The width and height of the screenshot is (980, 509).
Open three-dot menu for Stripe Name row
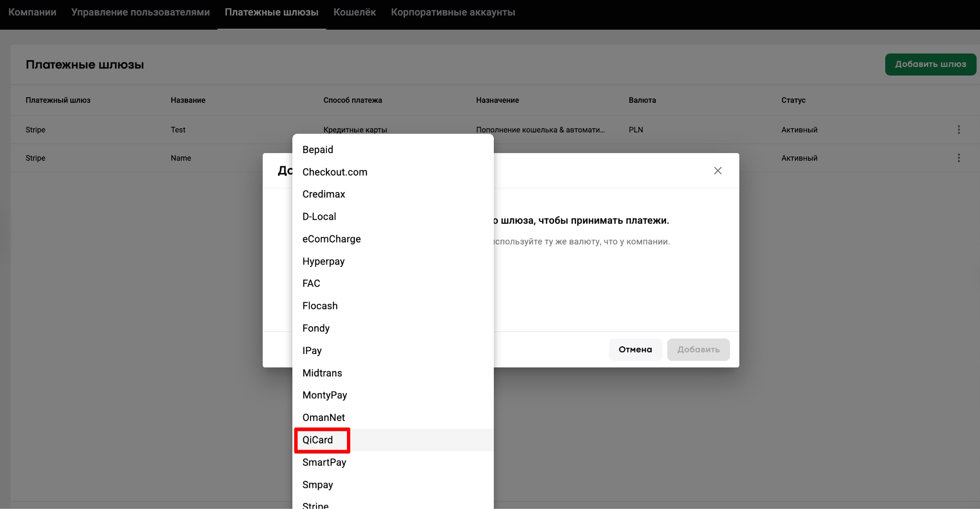(x=958, y=158)
